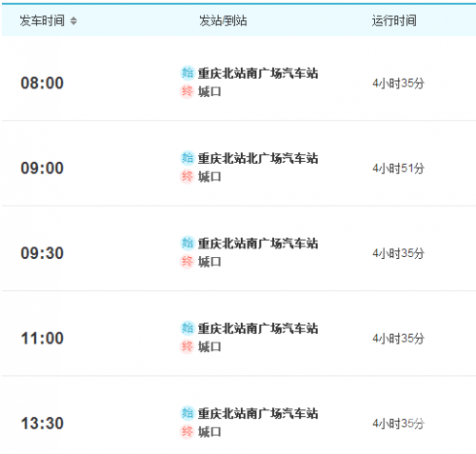Click 城口 destination in the 11:00 row
This screenshot has height=454, width=476.
coord(209,346)
